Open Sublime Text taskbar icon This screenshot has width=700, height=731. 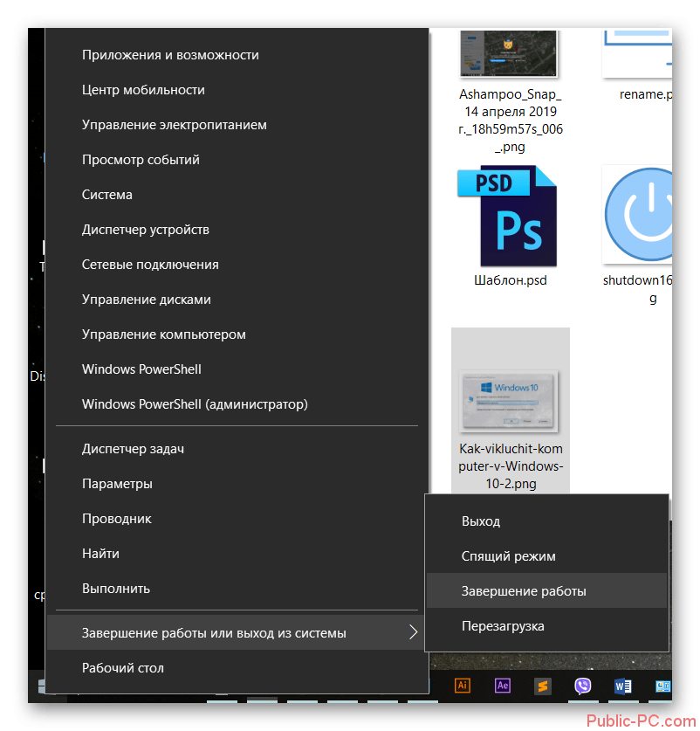pyautogui.click(x=542, y=686)
